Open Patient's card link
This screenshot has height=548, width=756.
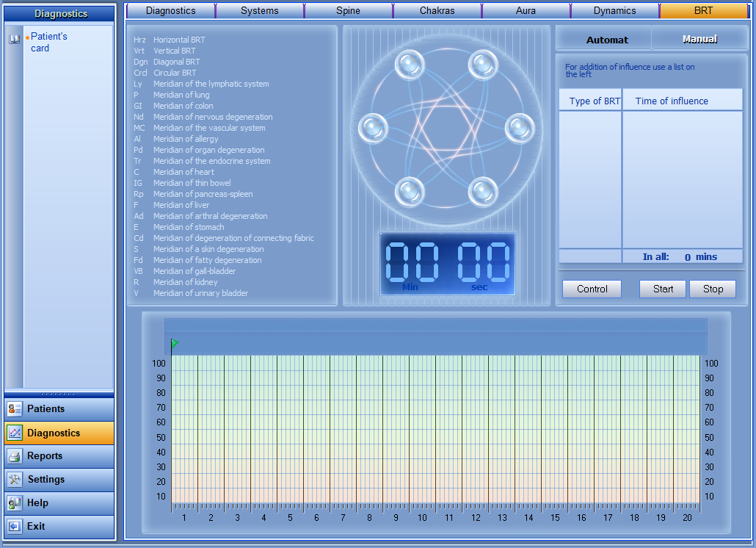(48, 42)
